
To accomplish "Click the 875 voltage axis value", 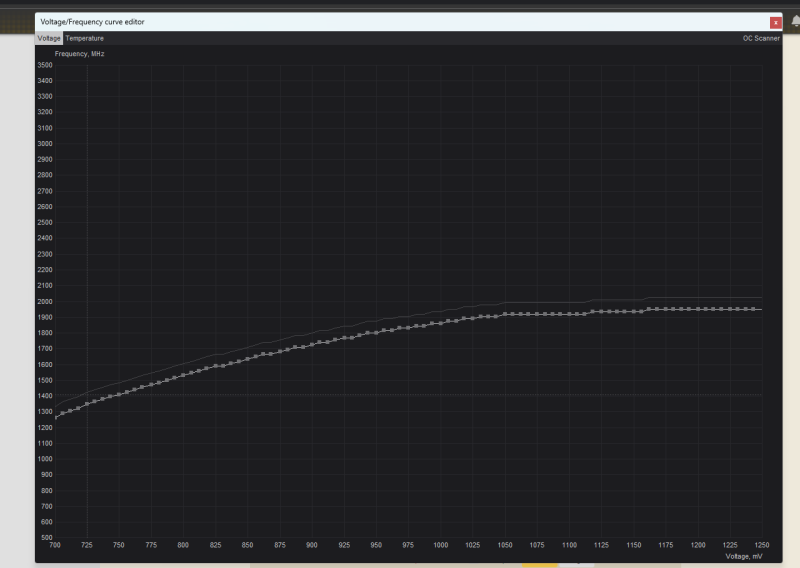I will pyautogui.click(x=280, y=545).
